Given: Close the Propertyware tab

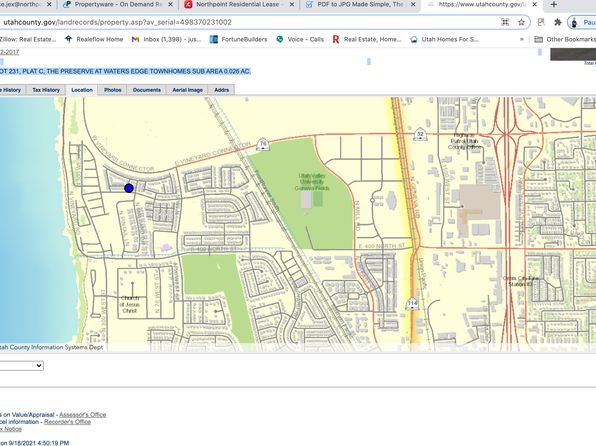Looking at the screenshot, I should pos(170,5).
